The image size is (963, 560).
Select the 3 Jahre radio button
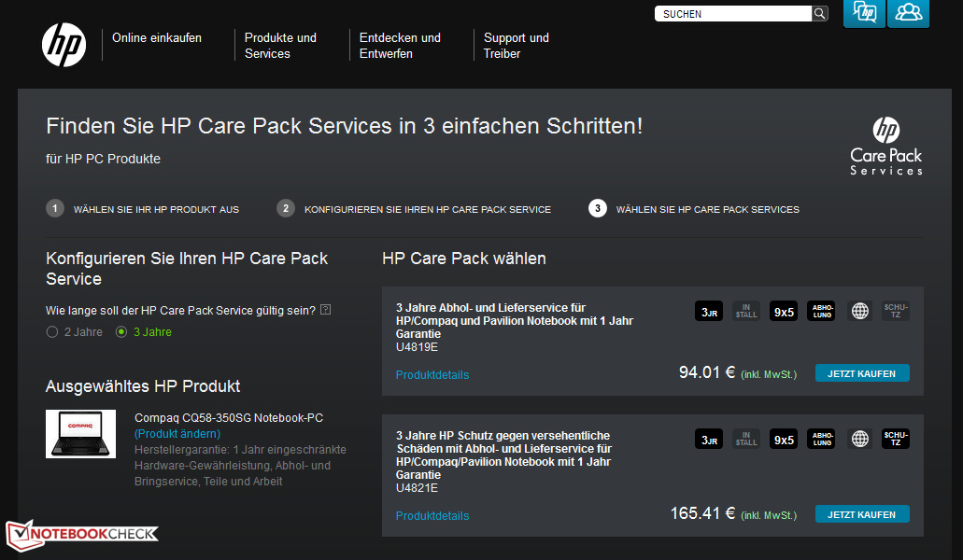[x=121, y=332]
